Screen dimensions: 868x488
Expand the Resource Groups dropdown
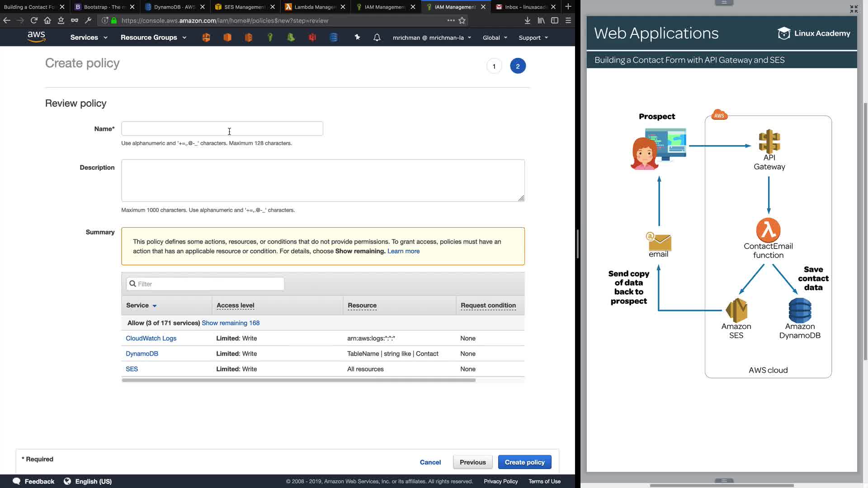click(153, 38)
